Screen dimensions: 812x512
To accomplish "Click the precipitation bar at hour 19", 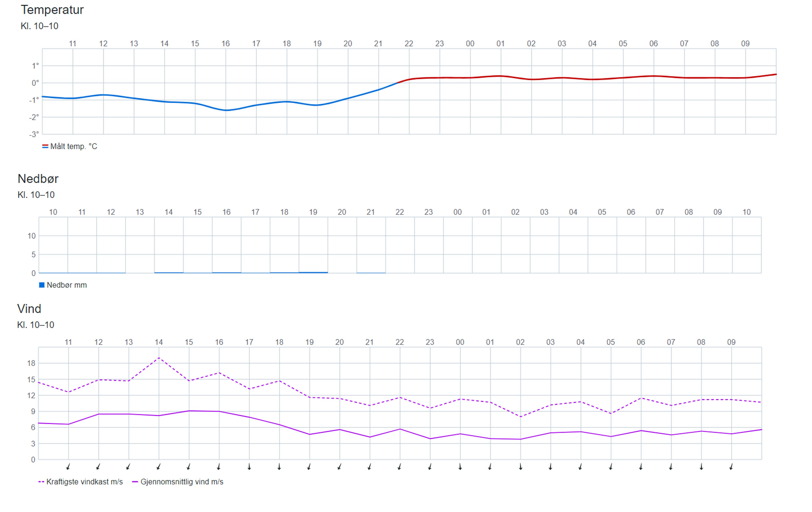I will [x=313, y=272].
